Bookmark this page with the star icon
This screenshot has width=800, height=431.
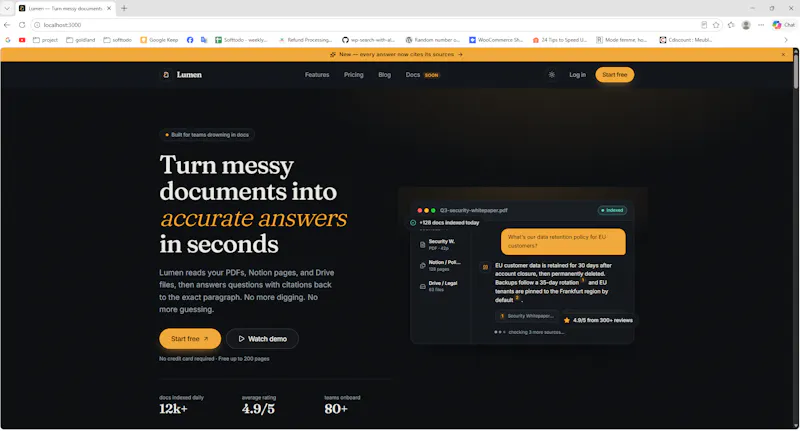point(716,25)
